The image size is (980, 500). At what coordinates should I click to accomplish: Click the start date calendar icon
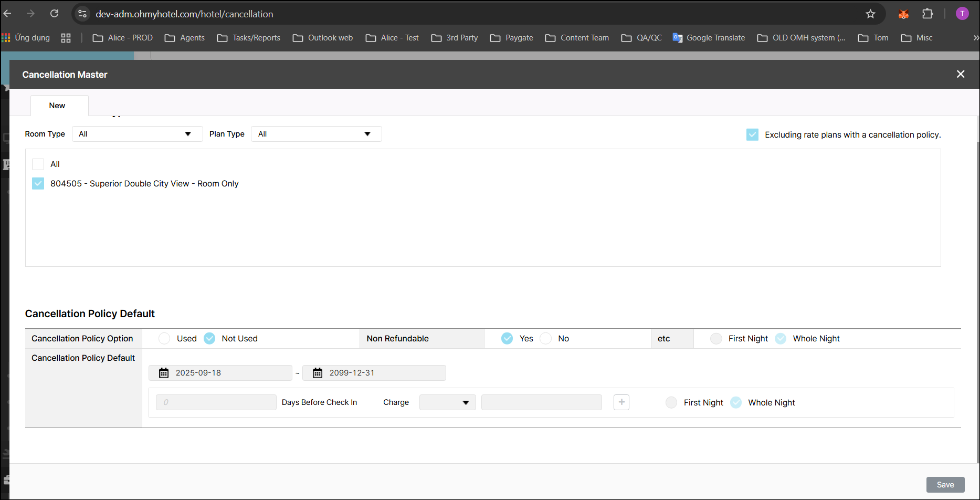pyautogui.click(x=164, y=373)
